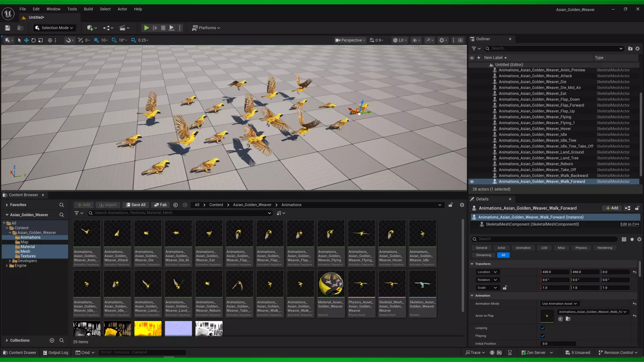Open Content Browser settings gear
644x362 pixels.
click(462, 205)
